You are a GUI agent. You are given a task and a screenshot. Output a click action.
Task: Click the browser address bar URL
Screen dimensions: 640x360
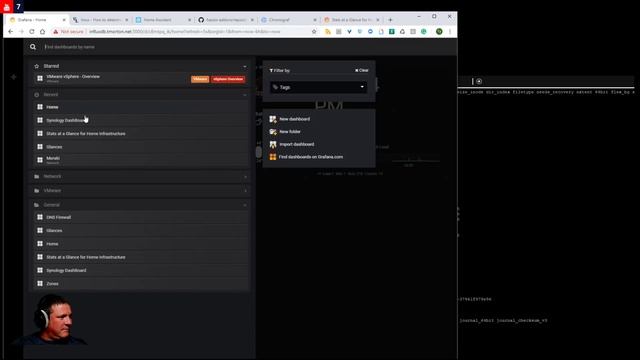(184, 31)
